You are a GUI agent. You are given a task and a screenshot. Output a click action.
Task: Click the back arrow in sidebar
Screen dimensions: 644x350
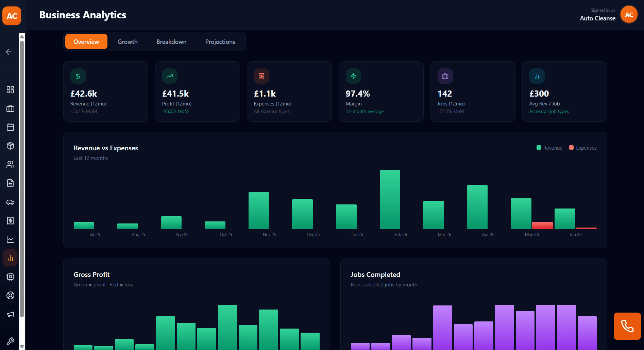(x=9, y=52)
